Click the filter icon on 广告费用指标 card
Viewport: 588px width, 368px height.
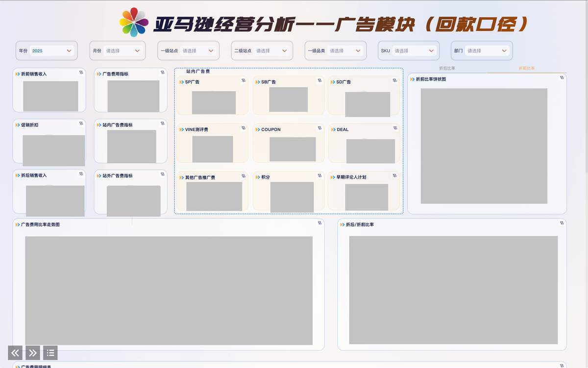pos(163,73)
